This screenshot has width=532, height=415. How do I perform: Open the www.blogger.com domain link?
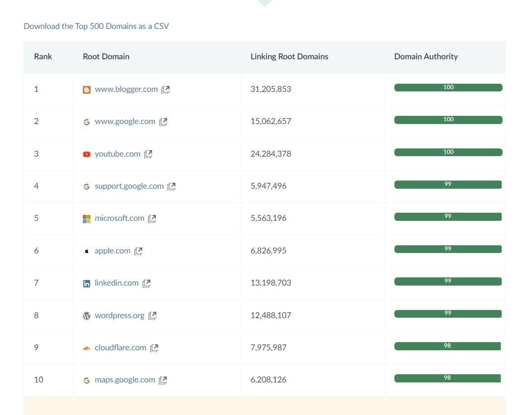tap(126, 89)
